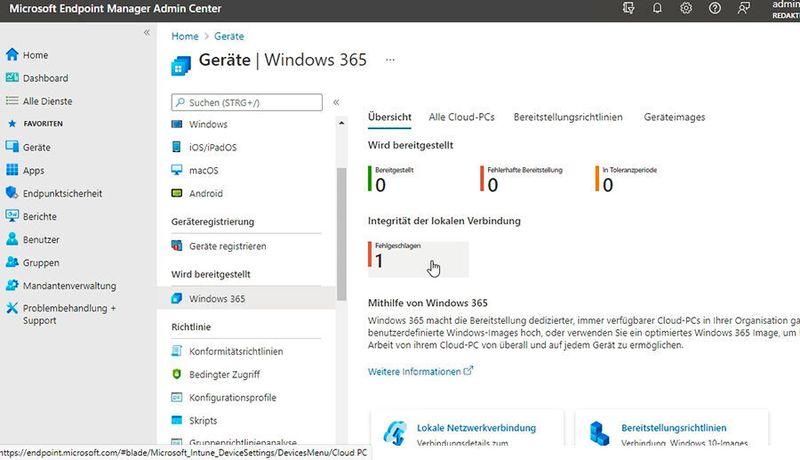This screenshot has height=460, width=800.
Task: Open the Bereitstellungsrichtlinien tab
Action: [x=568, y=117]
